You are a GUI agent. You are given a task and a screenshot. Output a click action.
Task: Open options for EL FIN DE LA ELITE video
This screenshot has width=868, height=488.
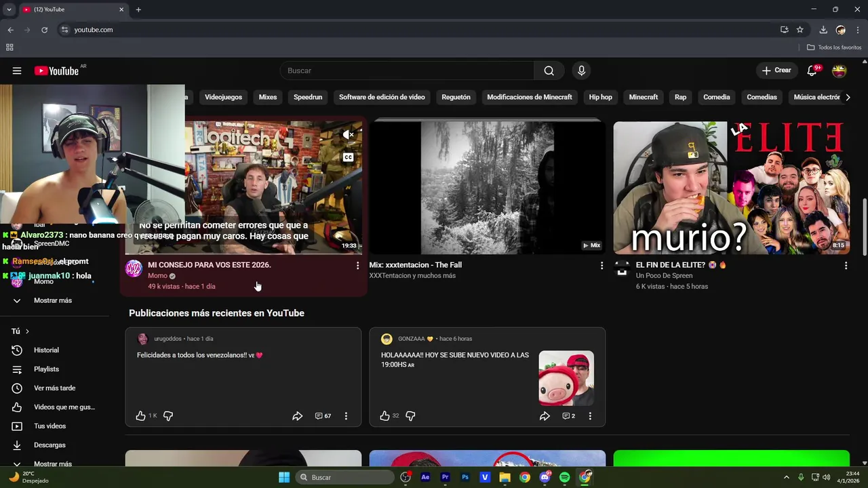(846, 266)
